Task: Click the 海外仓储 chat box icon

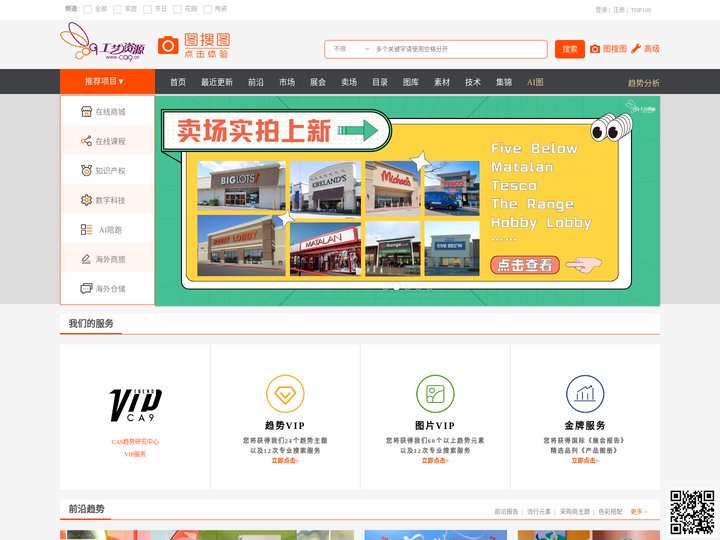Action: pos(86,288)
